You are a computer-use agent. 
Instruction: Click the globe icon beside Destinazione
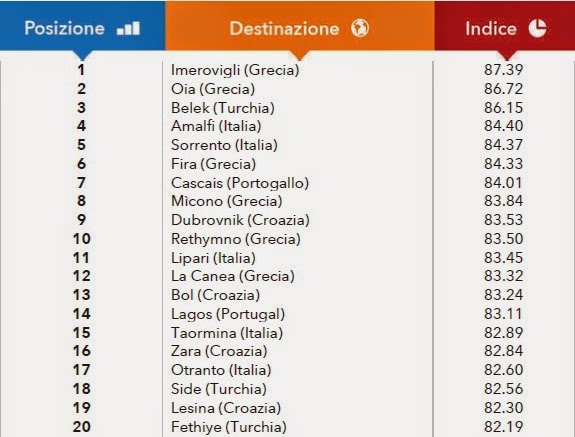(x=360, y=28)
